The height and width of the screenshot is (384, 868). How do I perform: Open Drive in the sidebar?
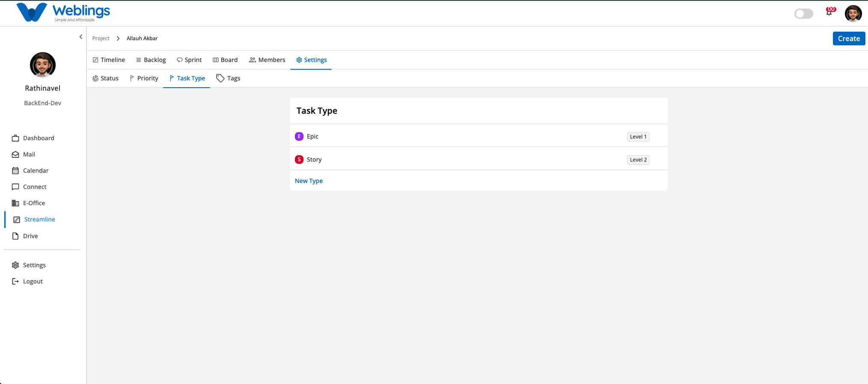pyautogui.click(x=30, y=236)
